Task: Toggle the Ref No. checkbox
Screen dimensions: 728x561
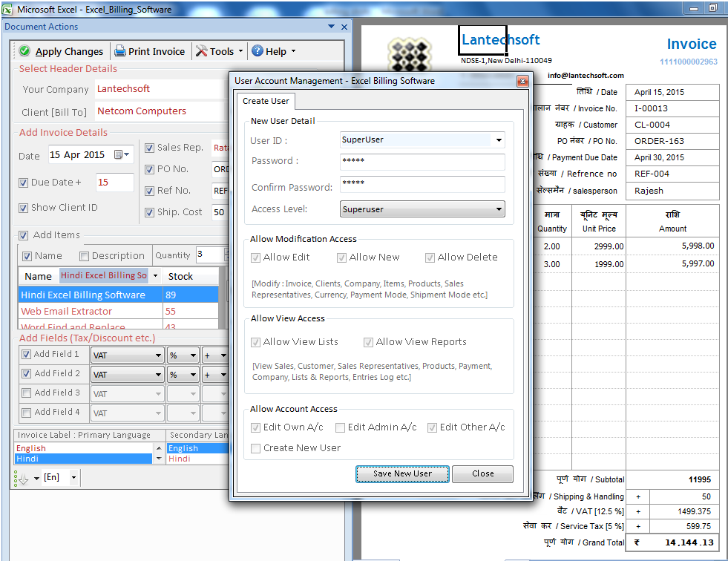Action: tap(149, 191)
